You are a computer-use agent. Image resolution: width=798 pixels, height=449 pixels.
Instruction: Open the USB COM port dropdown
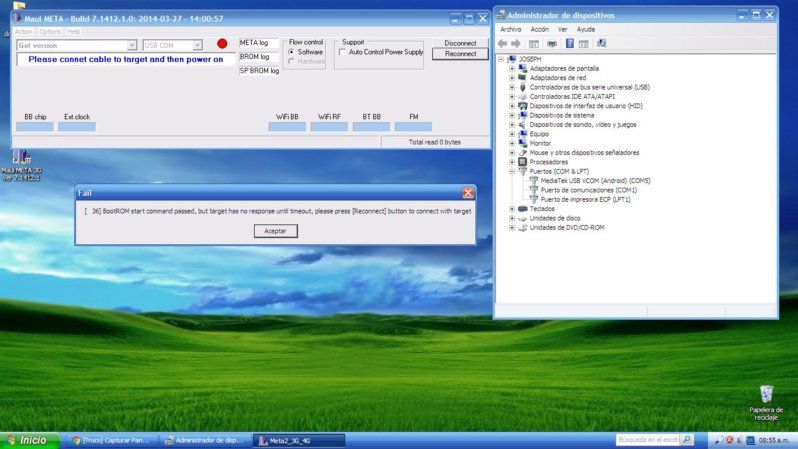[x=197, y=45]
